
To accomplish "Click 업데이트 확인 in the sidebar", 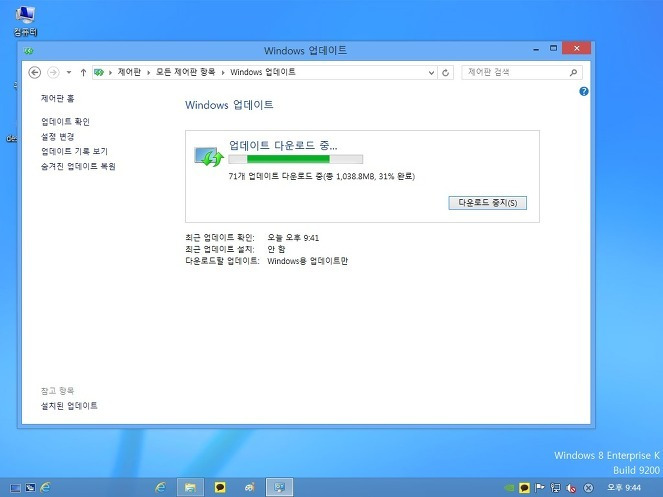I will point(65,122).
